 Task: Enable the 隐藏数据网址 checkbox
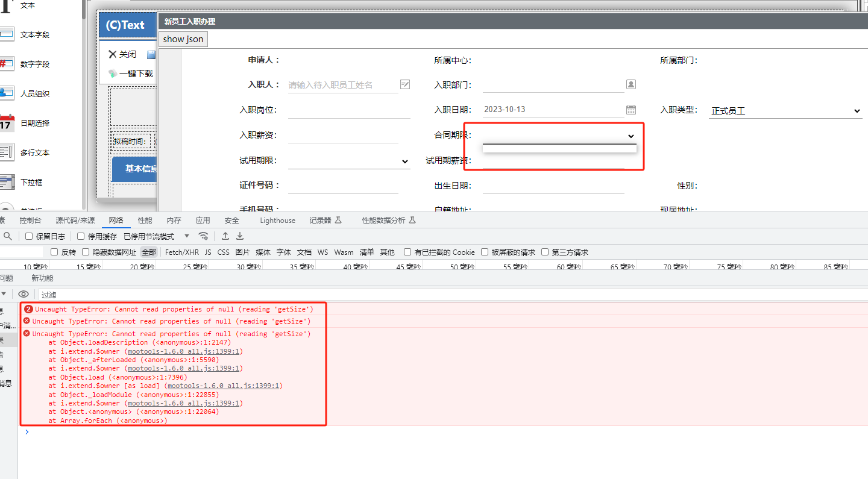click(86, 252)
